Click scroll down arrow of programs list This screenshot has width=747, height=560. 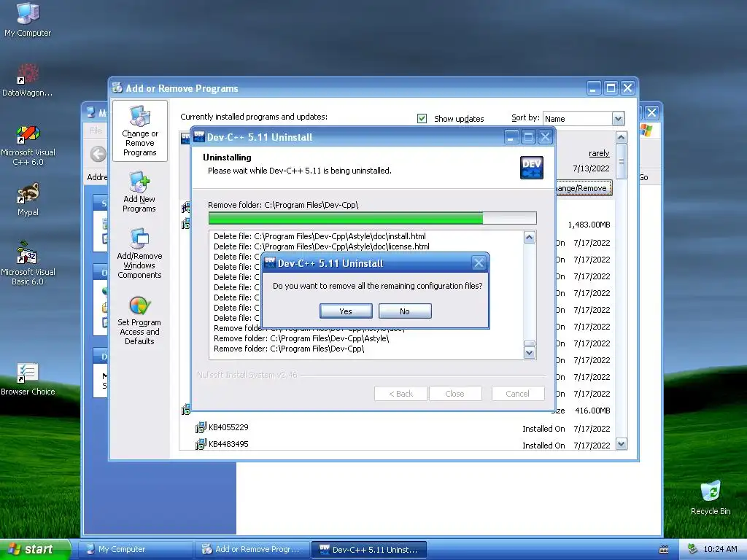pyautogui.click(x=622, y=444)
